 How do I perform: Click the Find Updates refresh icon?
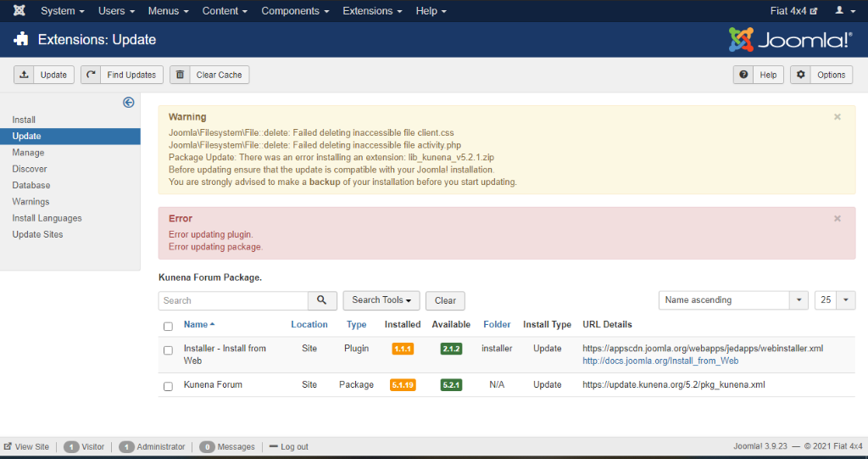[x=91, y=75]
